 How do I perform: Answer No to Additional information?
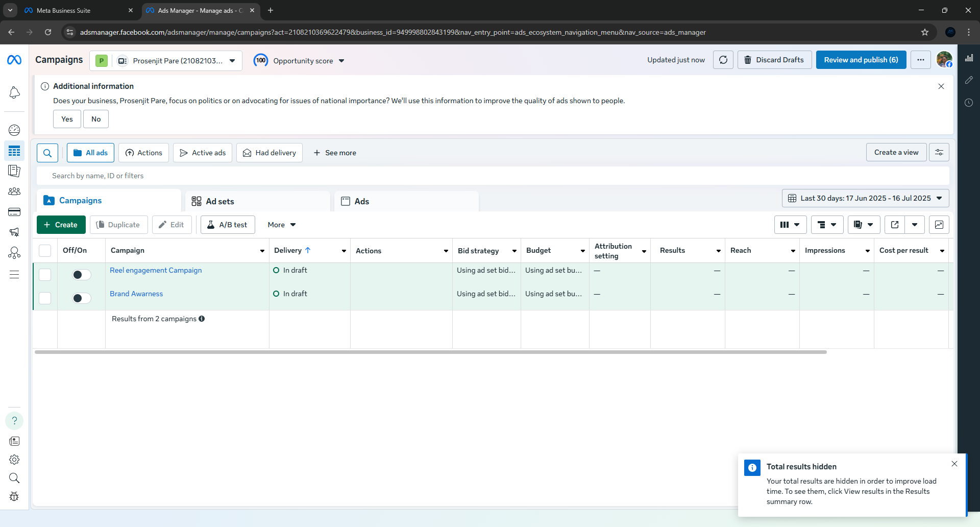(x=96, y=119)
